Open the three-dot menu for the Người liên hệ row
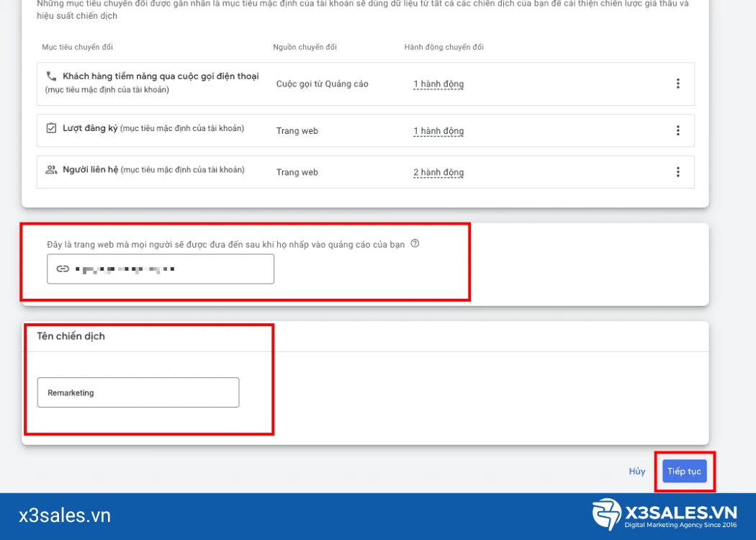Viewport: 756px width, 540px height. click(x=678, y=171)
